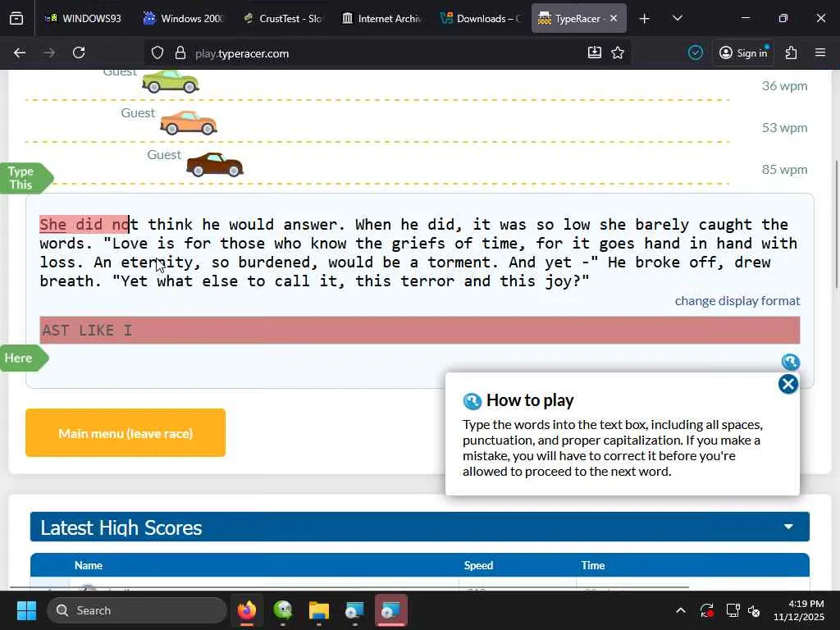Click the sync status tray icon
Viewport: 840px width, 630px height.
pos(706,610)
